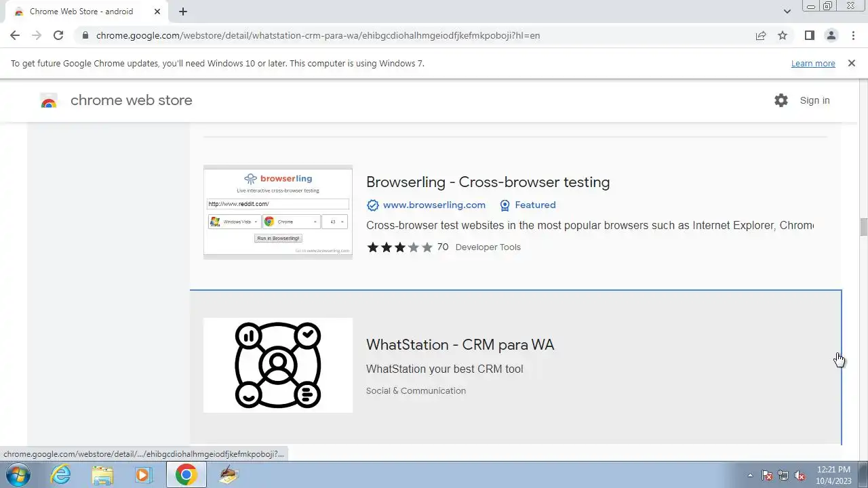Open Browserling - Cross-browser testing title
868x488 pixels.
[x=488, y=182]
